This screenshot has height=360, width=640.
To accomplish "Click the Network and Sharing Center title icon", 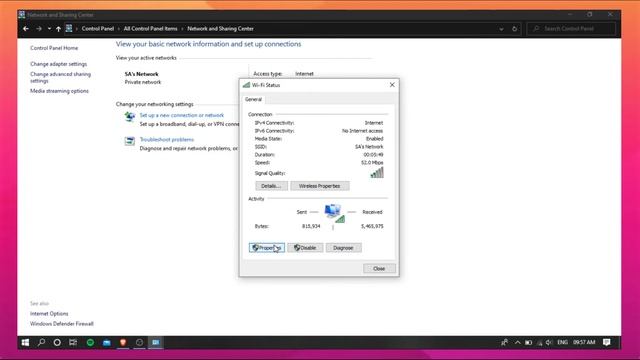I will [22, 15].
